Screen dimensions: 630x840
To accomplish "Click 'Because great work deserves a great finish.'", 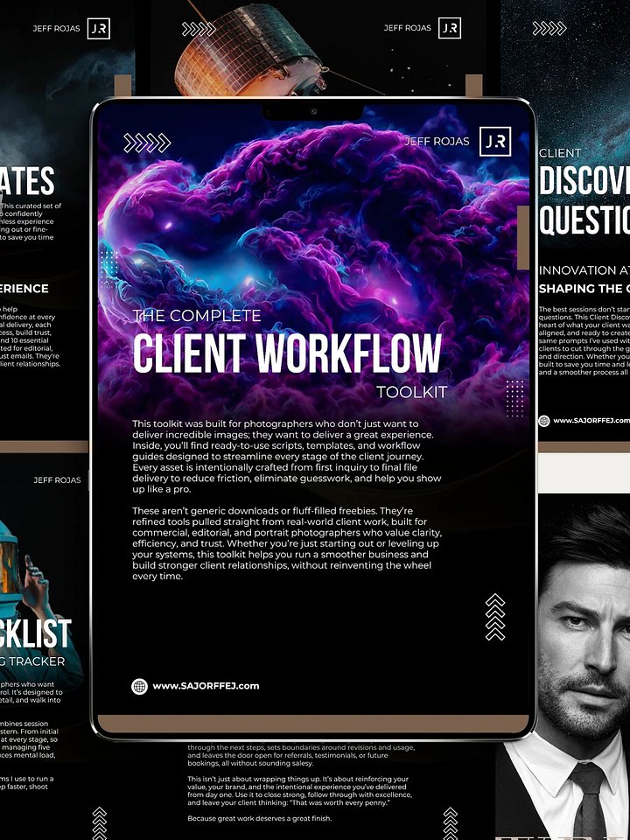I will (259, 818).
